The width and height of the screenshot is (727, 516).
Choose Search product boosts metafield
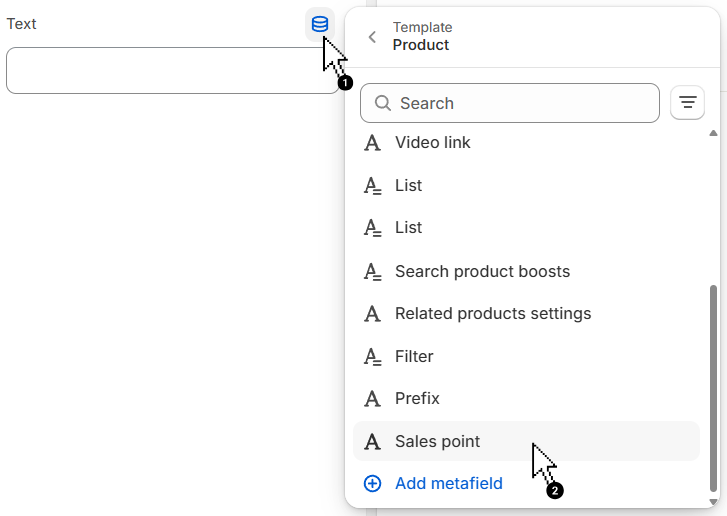pyautogui.click(x=482, y=272)
